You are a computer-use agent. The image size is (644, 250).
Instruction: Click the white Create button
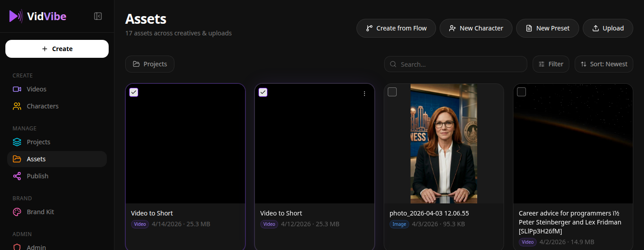[x=57, y=49]
